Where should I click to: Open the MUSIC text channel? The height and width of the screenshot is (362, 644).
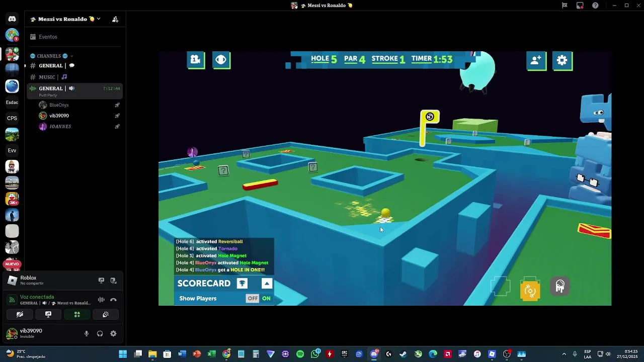tap(75, 77)
